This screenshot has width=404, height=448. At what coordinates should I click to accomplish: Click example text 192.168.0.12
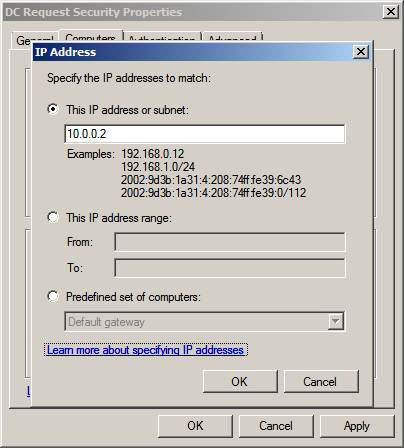pyautogui.click(x=153, y=154)
